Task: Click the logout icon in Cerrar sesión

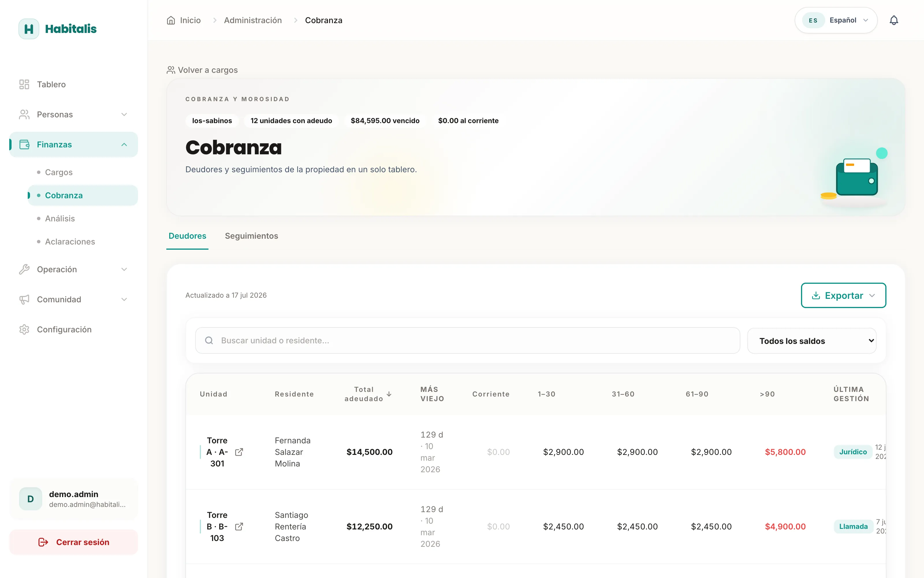Action: point(43,542)
